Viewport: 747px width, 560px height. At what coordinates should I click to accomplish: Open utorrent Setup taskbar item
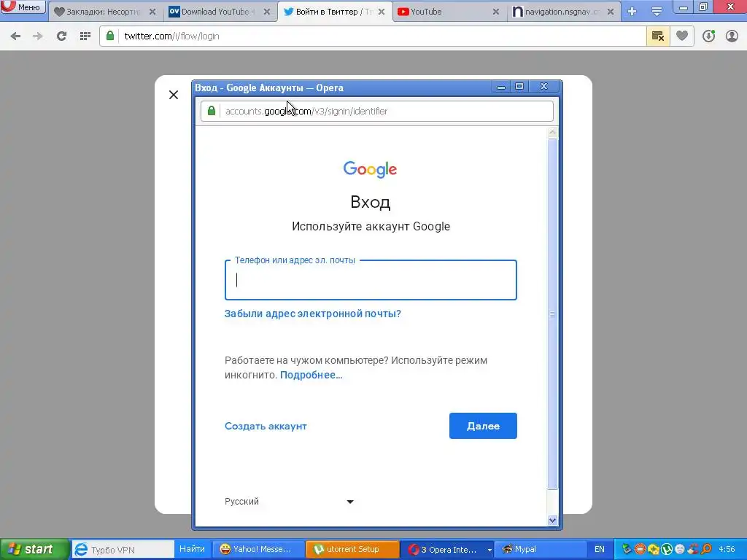tap(352, 550)
